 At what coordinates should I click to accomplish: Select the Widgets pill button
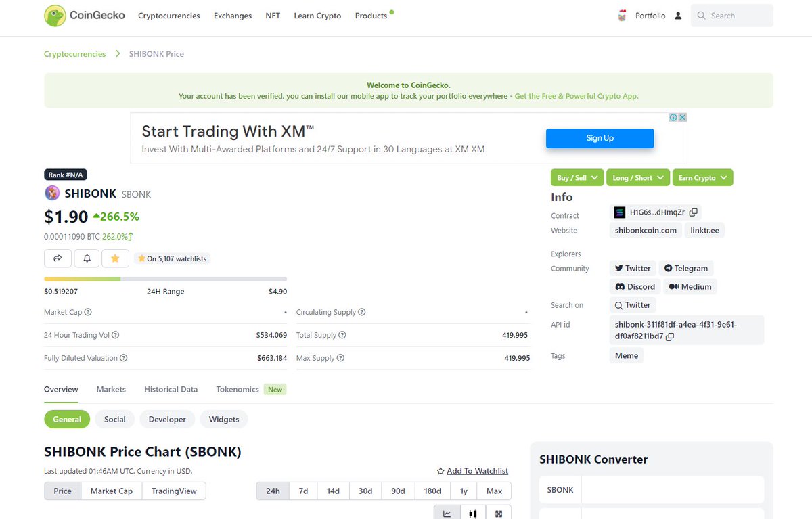[224, 420]
